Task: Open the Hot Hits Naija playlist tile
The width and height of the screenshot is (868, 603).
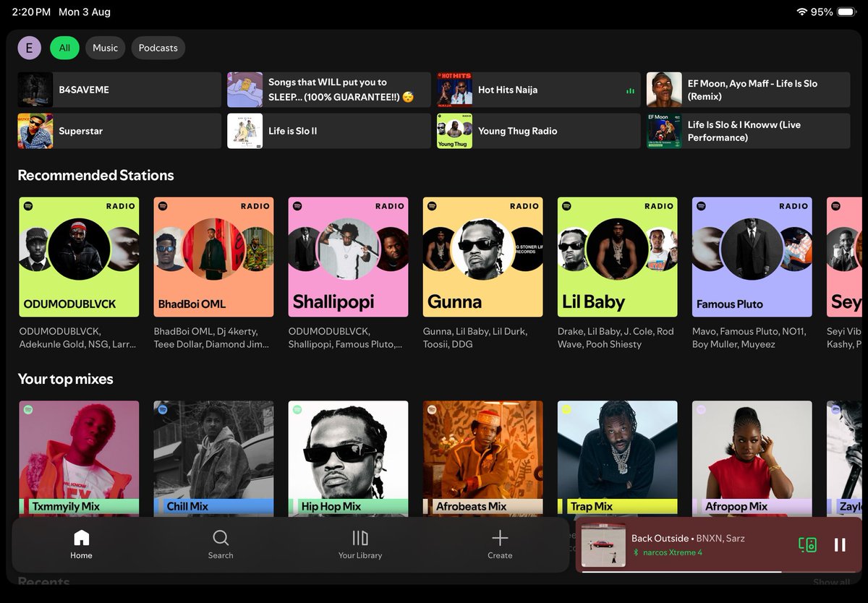Action: click(539, 90)
